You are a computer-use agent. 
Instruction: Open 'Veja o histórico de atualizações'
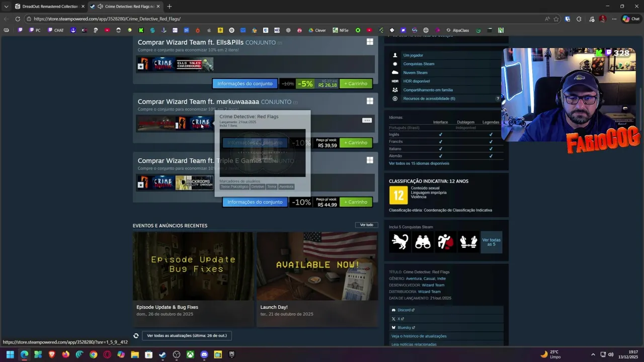click(419, 336)
